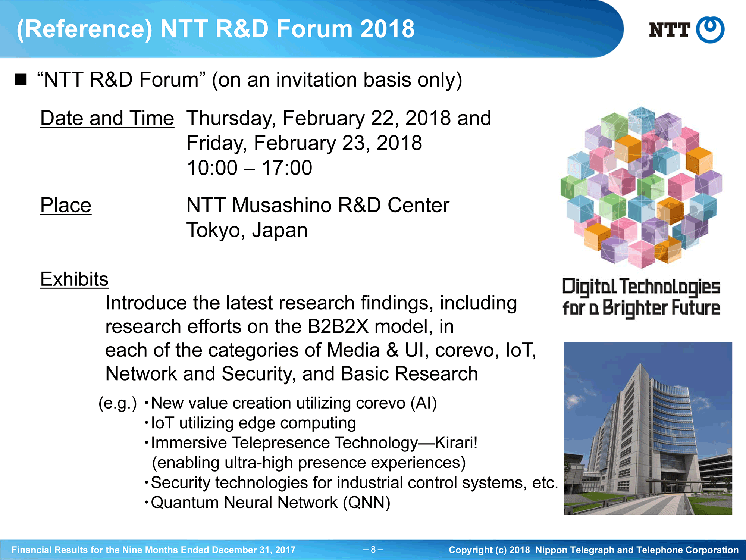Select the colorful cubes sphere graphic
This screenshot has height=560, width=746.
641,188
